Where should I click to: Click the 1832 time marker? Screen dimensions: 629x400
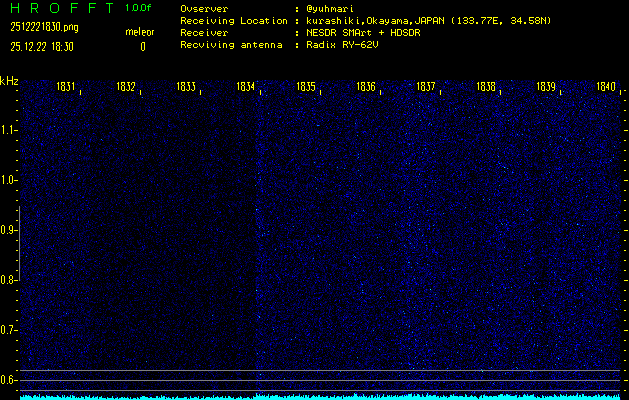(x=126, y=87)
